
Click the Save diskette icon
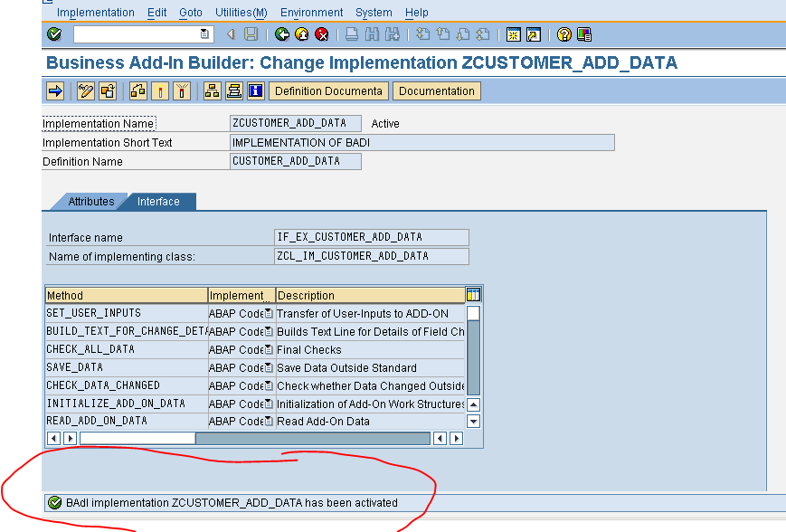(x=249, y=34)
